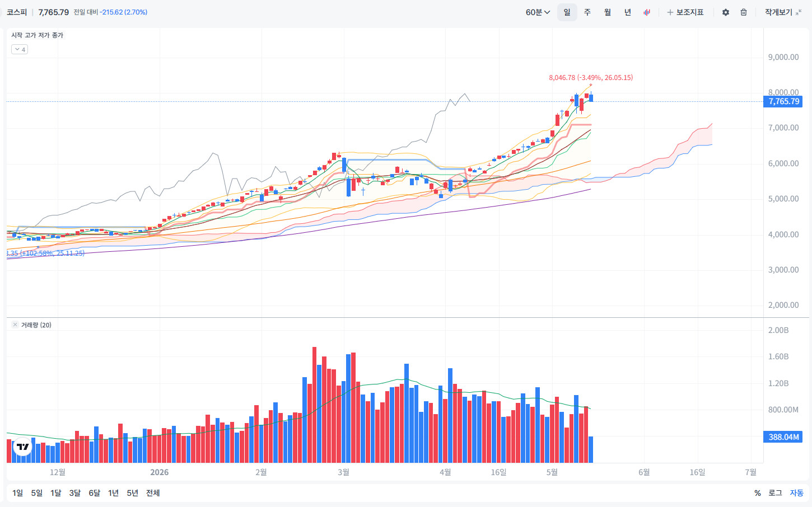Switch to weekly candles (주)

(587, 12)
